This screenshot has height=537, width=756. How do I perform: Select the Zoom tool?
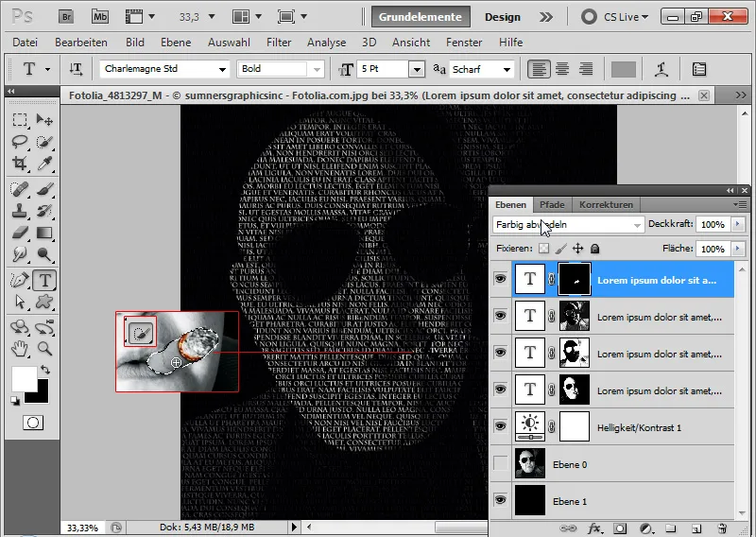(x=44, y=348)
